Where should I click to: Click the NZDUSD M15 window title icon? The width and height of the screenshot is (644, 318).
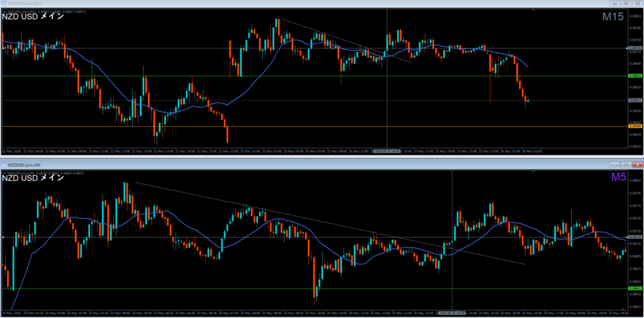pos(4,3)
